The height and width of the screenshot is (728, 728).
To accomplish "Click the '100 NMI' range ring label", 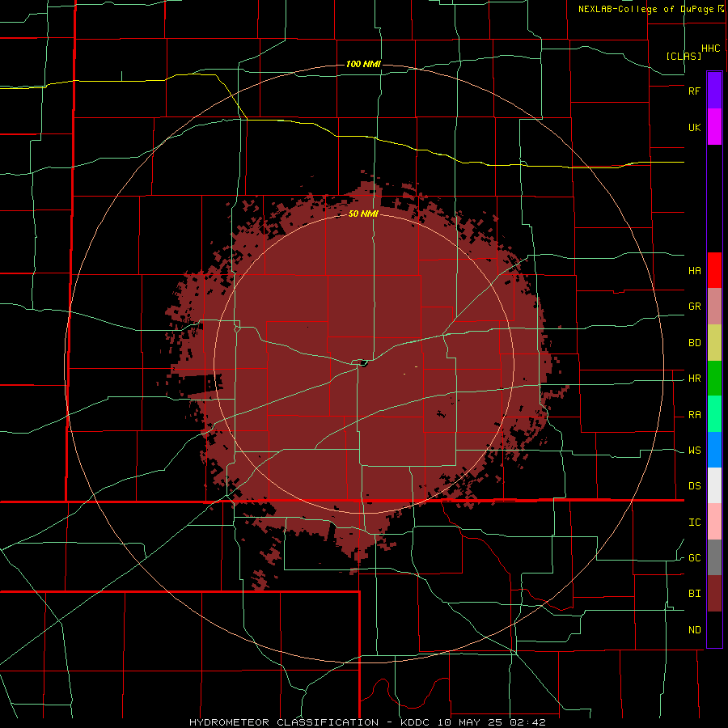I will (x=363, y=64).
